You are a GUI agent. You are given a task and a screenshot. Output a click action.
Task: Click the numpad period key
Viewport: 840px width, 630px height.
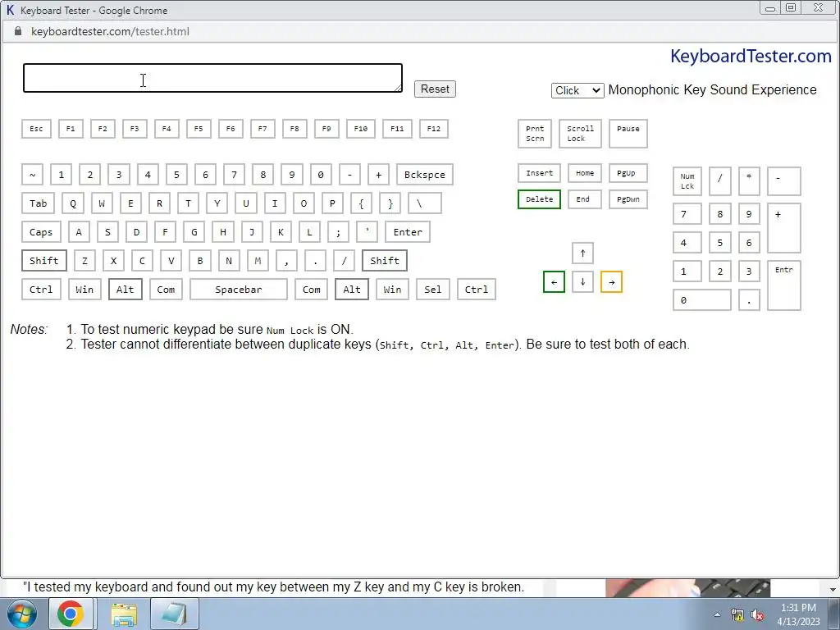749,300
